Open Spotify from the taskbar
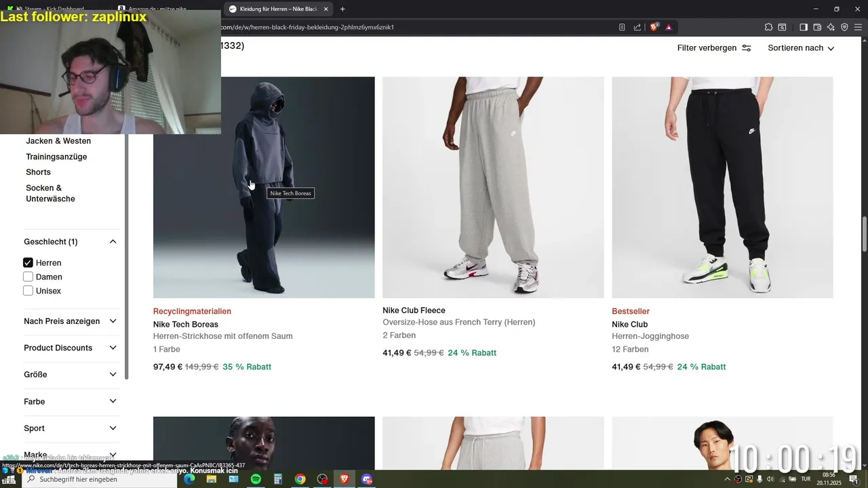The width and height of the screenshot is (868, 488). coord(256,479)
